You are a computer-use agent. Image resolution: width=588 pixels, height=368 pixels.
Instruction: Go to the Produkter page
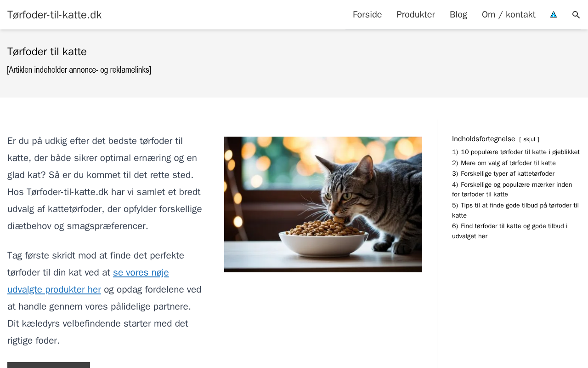pos(416,15)
